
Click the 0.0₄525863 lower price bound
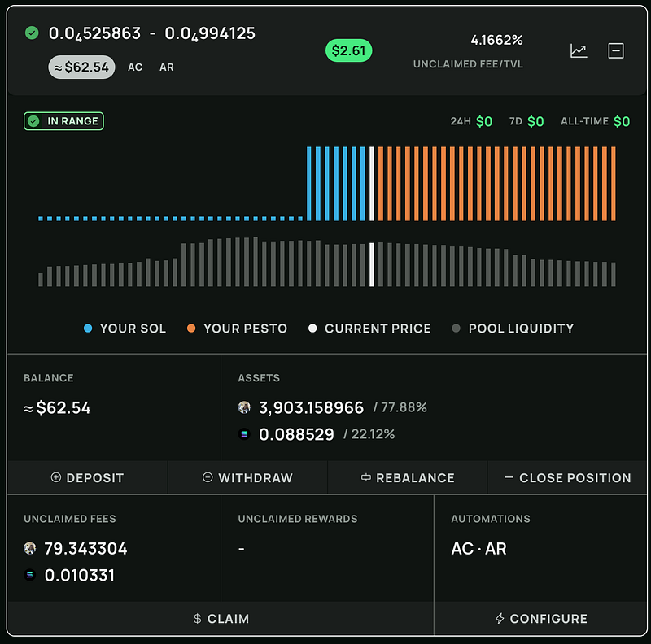click(94, 33)
